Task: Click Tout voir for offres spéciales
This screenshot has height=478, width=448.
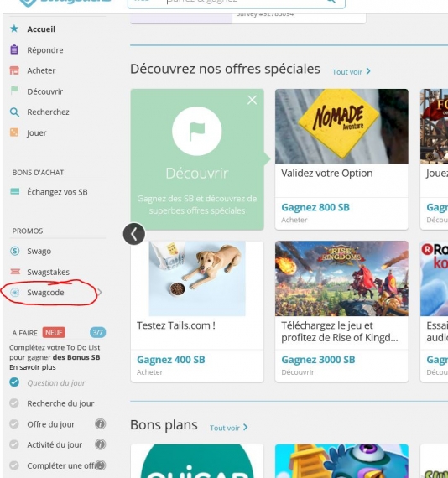Action: (347, 72)
